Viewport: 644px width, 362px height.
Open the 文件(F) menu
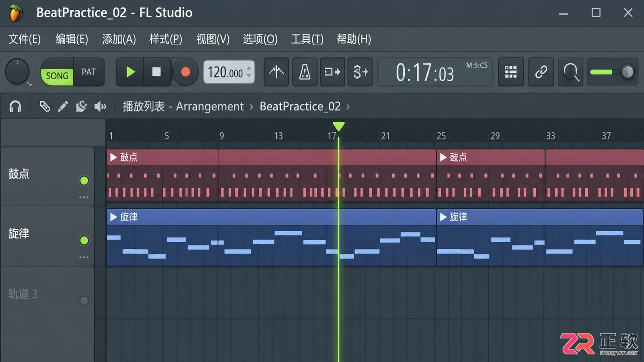(x=25, y=39)
